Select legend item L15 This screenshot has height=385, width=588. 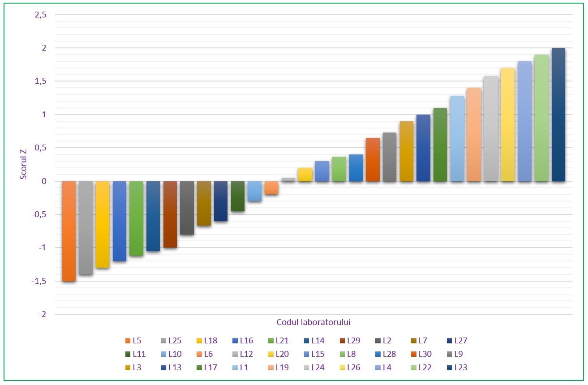point(314,355)
